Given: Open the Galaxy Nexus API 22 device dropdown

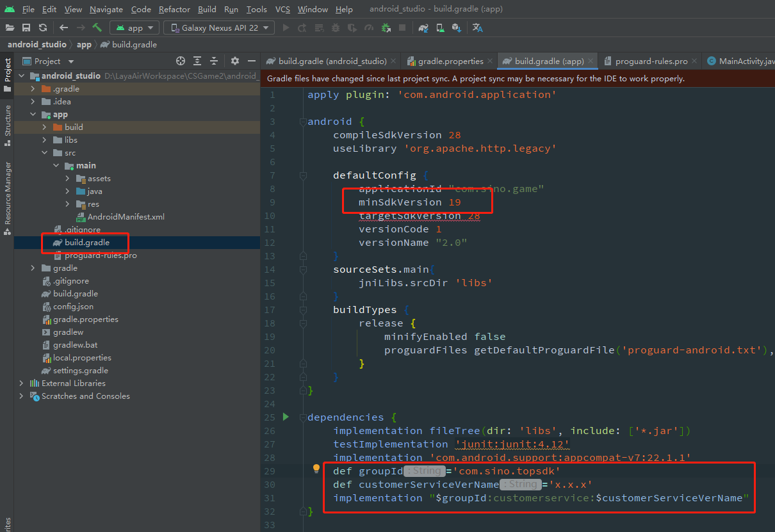Looking at the screenshot, I should [219, 28].
